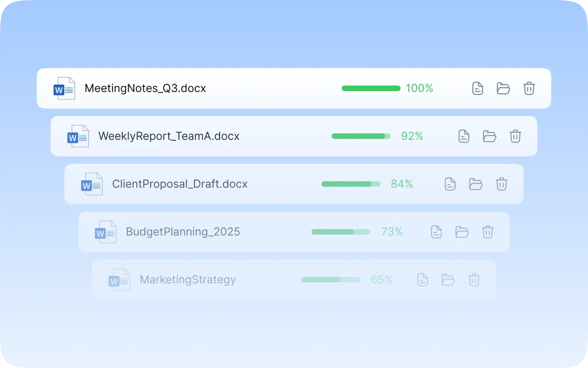
Task: Delete BudgetPlanning_2025 using trash icon
Action: [488, 232]
